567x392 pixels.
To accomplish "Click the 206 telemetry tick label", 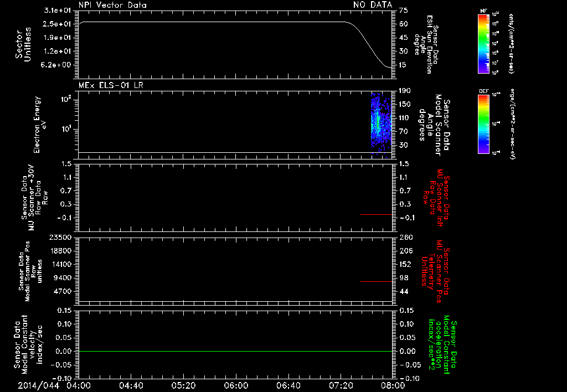I will (406, 251).
